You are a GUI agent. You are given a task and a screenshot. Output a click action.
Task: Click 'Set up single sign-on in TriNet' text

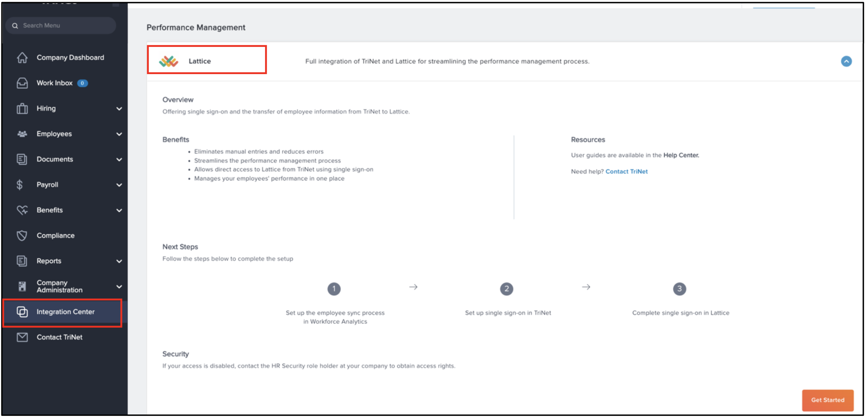click(x=509, y=313)
